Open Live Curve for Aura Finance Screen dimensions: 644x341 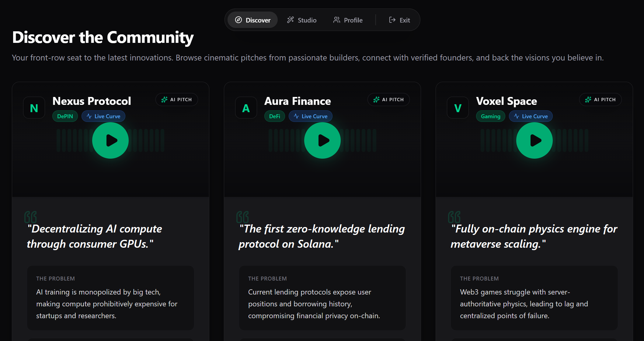[x=311, y=116]
